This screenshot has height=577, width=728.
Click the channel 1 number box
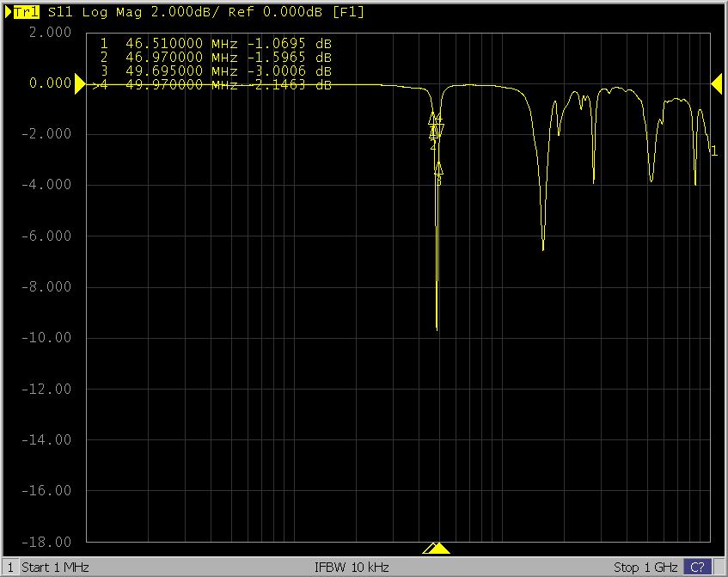9,568
